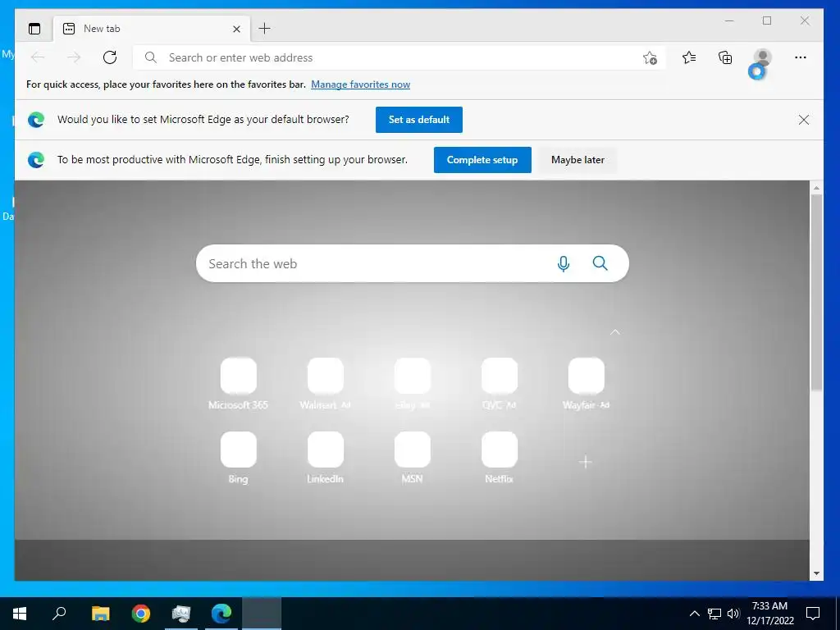Open the Wayfair quick link
The width and height of the screenshot is (840, 630).
coord(586,384)
